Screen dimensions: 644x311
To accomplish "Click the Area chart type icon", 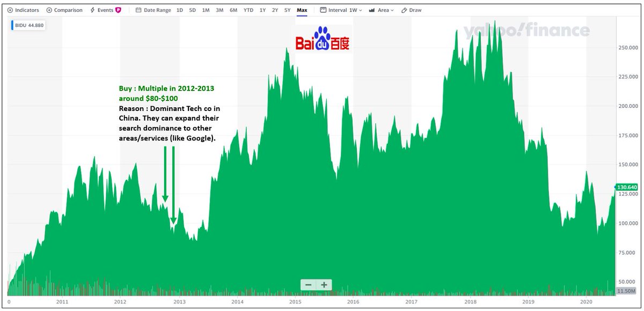I will click(371, 10).
